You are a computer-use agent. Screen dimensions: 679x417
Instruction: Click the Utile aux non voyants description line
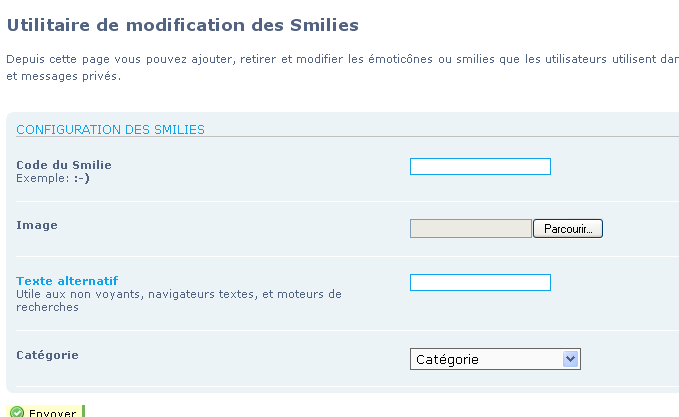(179, 294)
